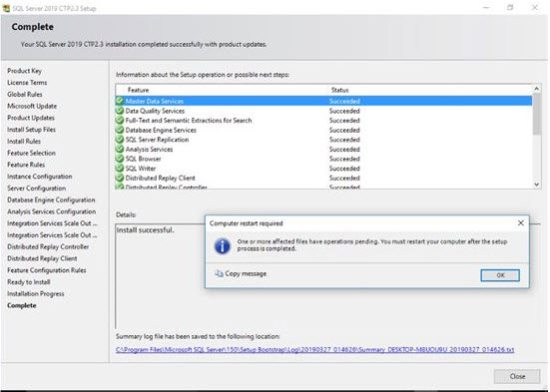Click Succeeded status for SQL Writer
Image resolution: width=550 pixels, height=392 pixels.
coord(344,169)
